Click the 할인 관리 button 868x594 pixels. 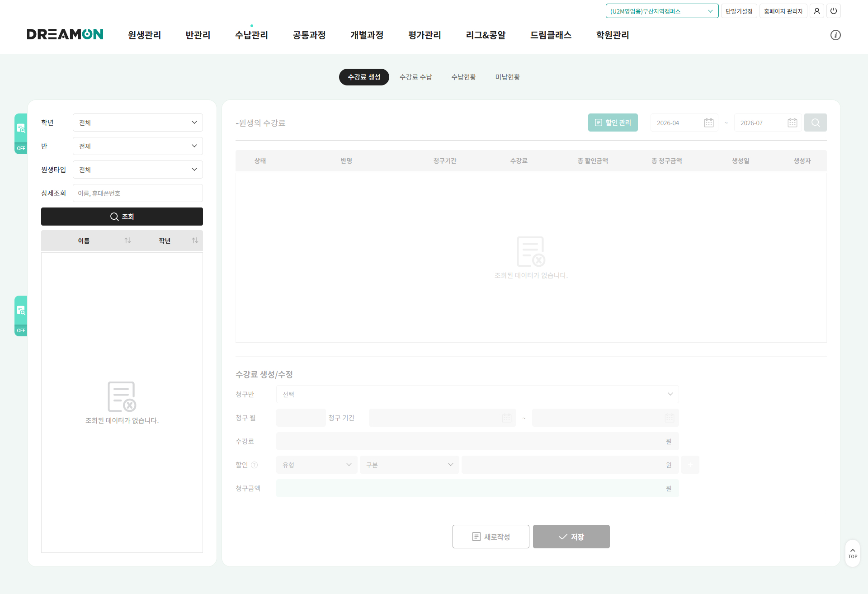coord(613,123)
